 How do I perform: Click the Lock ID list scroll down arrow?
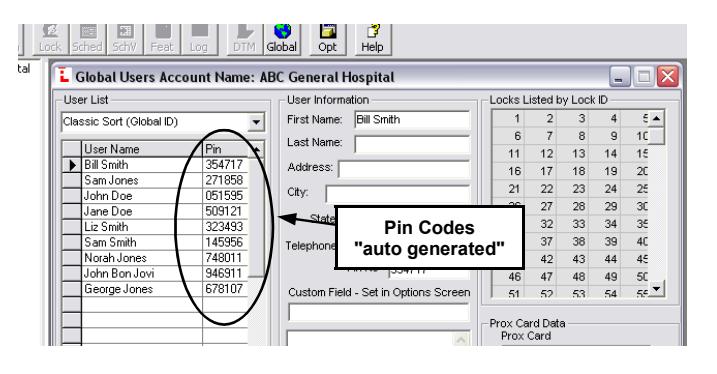tap(657, 289)
